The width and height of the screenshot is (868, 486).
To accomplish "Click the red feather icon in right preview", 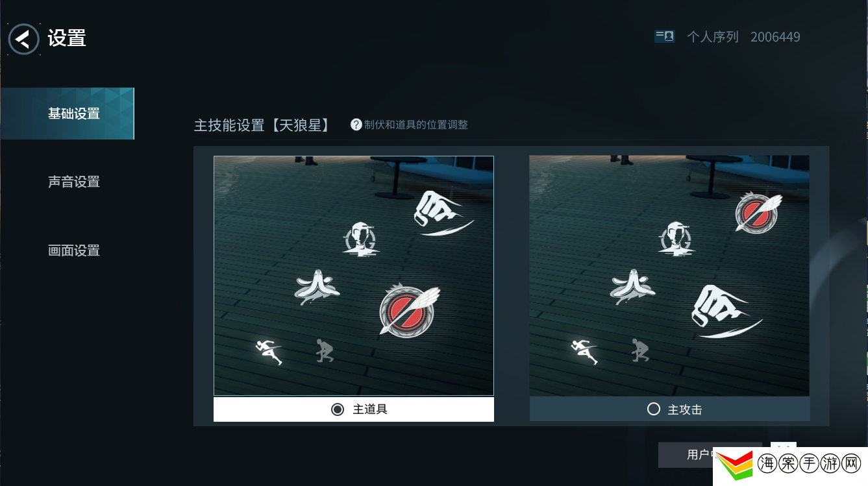I will pos(758,212).
